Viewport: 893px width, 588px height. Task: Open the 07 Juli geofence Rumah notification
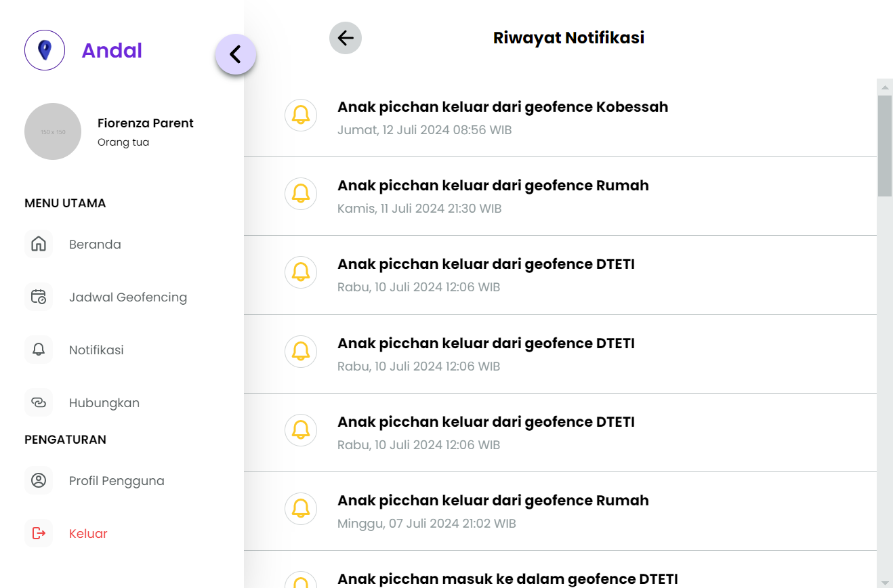pyautogui.click(x=493, y=501)
